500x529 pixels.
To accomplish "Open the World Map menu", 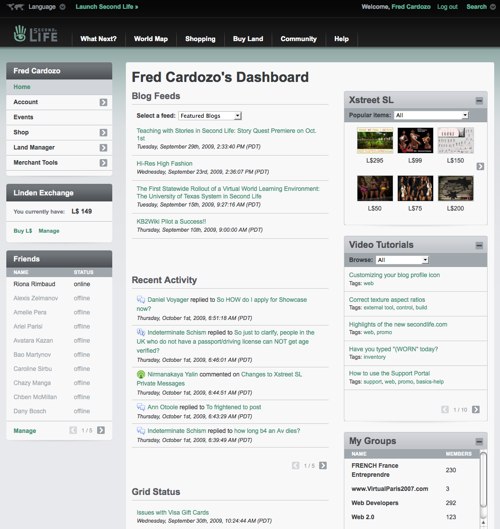I will [151, 39].
